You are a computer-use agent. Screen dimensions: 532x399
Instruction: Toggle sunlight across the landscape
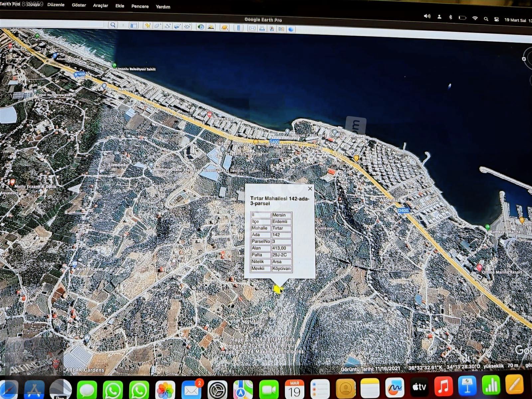point(211,27)
